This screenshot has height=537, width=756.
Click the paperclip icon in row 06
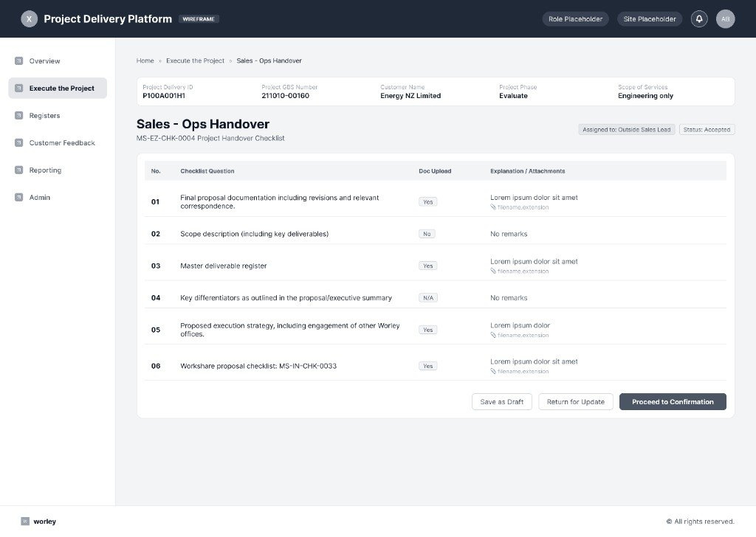point(493,371)
